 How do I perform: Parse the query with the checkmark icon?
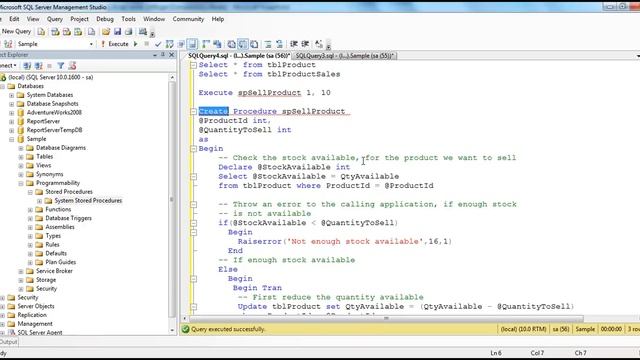pos(158,44)
